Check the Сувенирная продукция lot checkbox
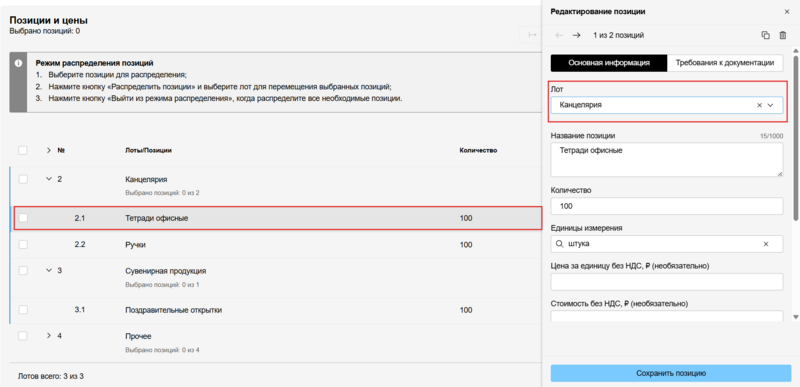The image size is (800, 387). click(23, 271)
